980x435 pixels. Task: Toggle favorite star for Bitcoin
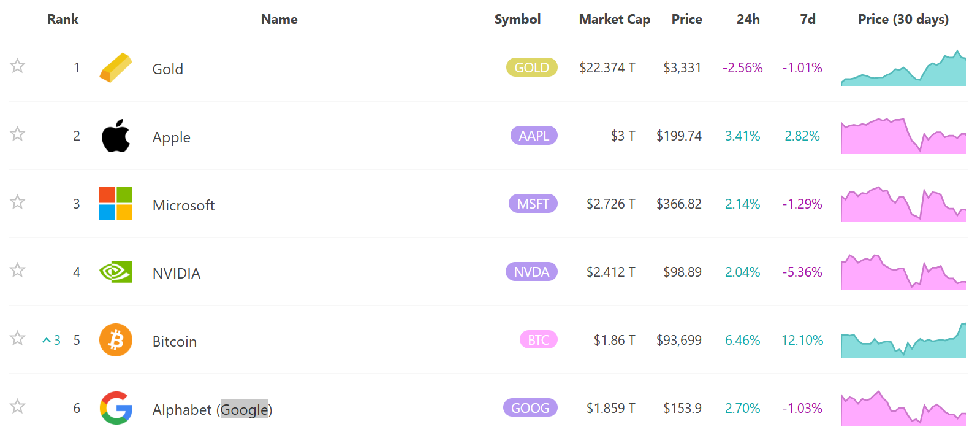pos(18,338)
